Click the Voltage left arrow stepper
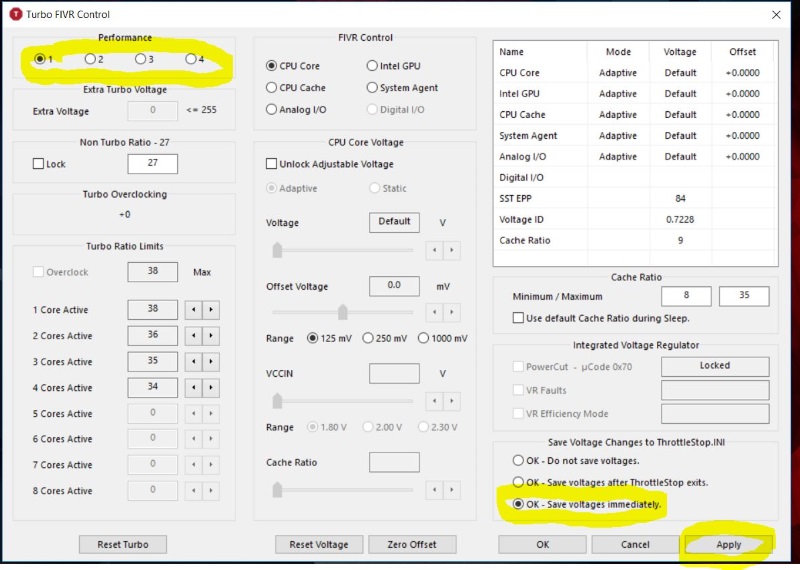This screenshot has width=800, height=570. tap(434, 250)
